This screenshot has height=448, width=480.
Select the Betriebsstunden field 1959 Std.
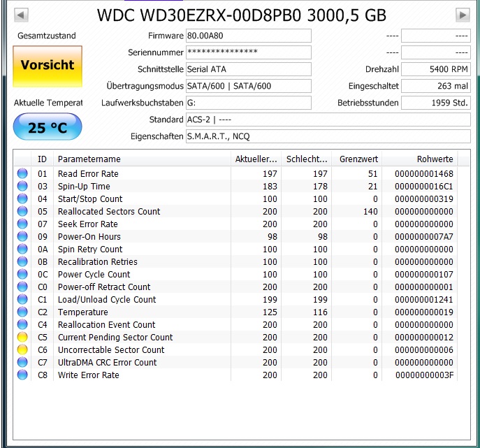click(436, 103)
